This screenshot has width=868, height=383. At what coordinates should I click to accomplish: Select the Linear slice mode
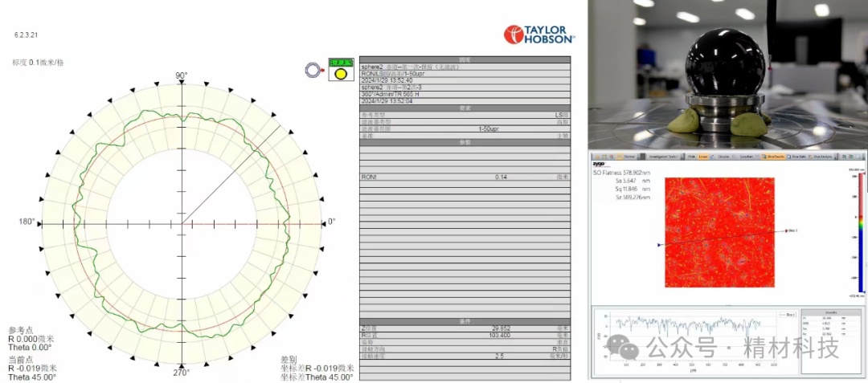coord(702,157)
